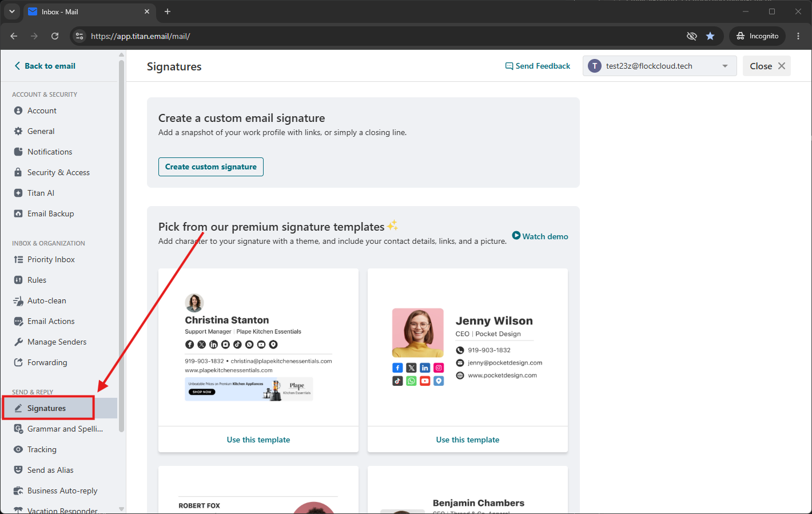Image resolution: width=812 pixels, height=514 pixels.
Task: Open Account settings icon in sidebar
Action: pyautogui.click(x=18, y=110)
